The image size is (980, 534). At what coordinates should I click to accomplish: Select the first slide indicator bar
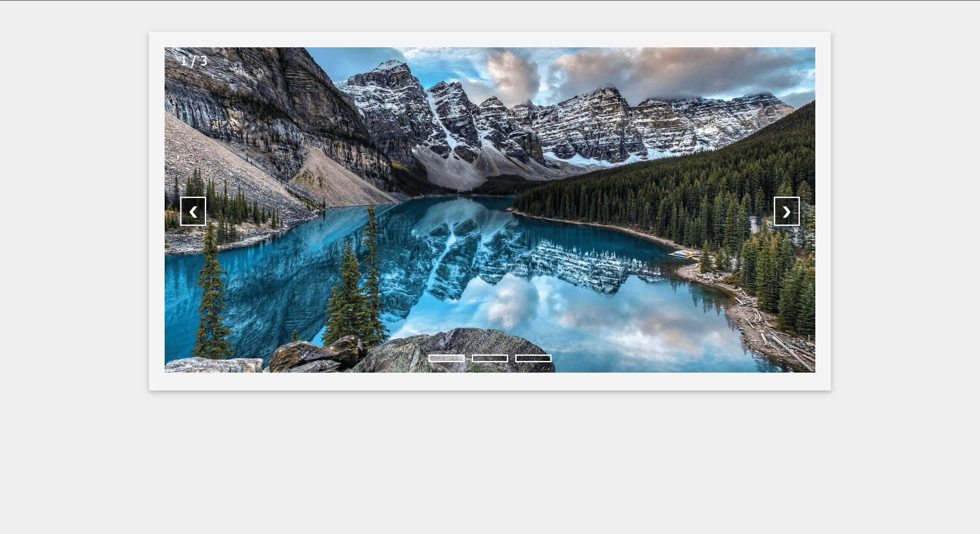446,358
